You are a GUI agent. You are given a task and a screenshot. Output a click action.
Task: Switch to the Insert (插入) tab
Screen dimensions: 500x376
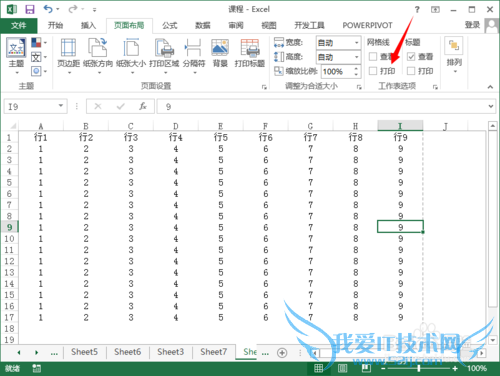pyautogui.click(x=88, y=25)
